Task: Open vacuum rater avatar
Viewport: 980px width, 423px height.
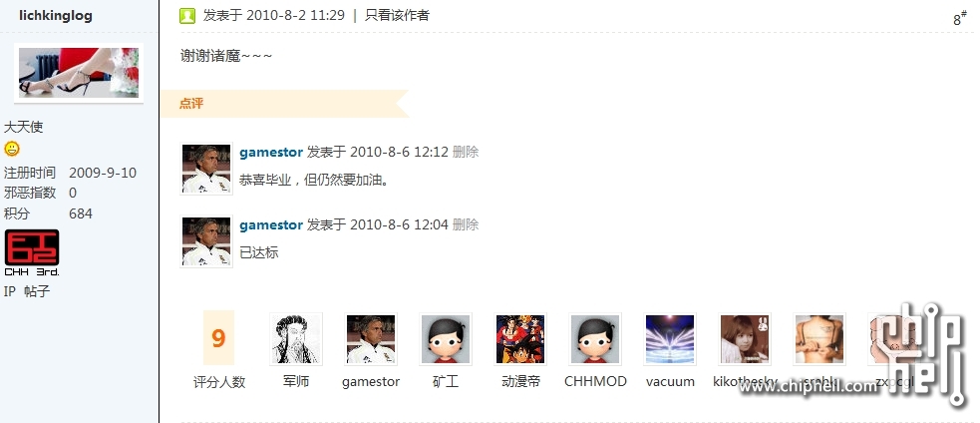Action: pyautogui.click(x=670, y=339)
